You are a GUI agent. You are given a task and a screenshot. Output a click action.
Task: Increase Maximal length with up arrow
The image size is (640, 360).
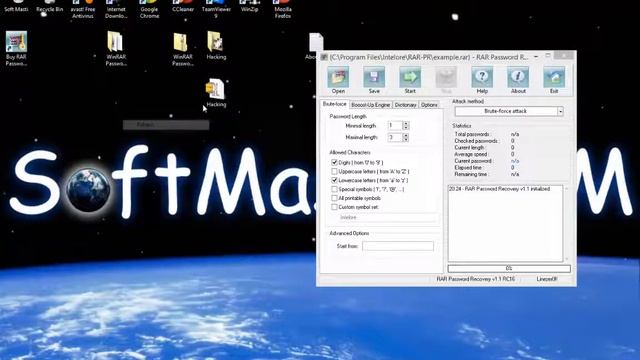[406, 135]
